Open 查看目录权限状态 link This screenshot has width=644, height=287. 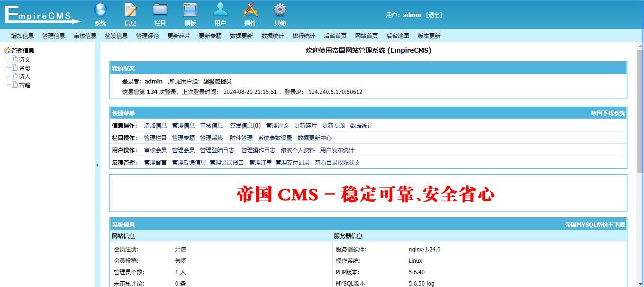tap(337, 163)
